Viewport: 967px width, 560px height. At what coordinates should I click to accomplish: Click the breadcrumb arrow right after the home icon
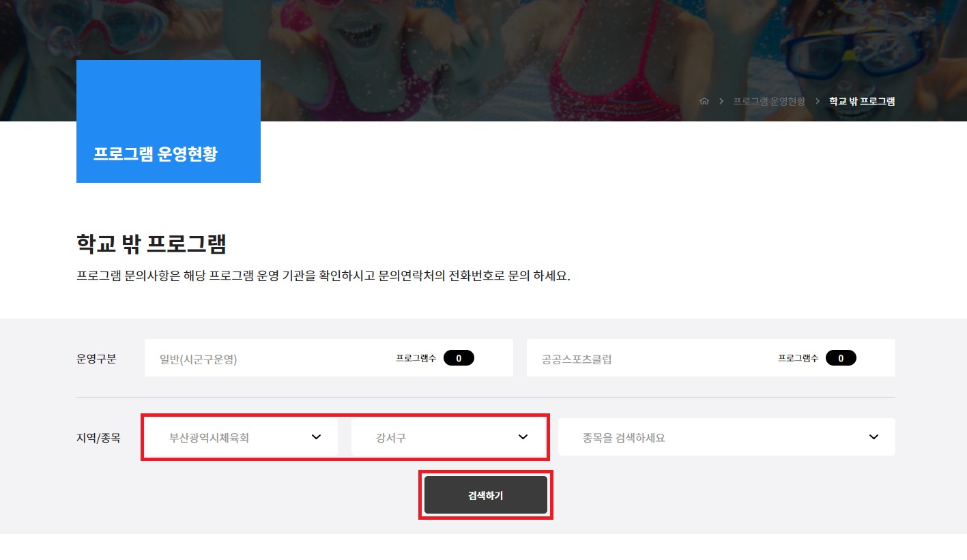coord(721,101)
